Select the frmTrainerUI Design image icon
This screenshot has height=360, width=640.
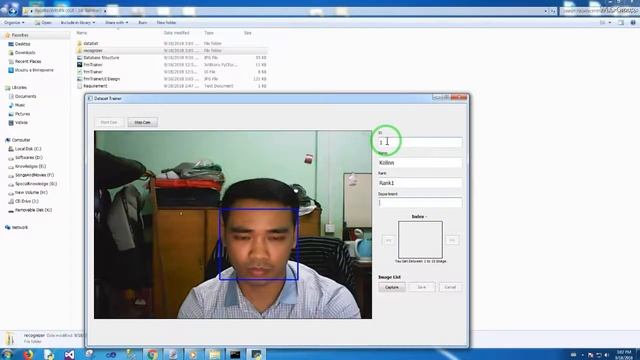(x=80, y=79)
